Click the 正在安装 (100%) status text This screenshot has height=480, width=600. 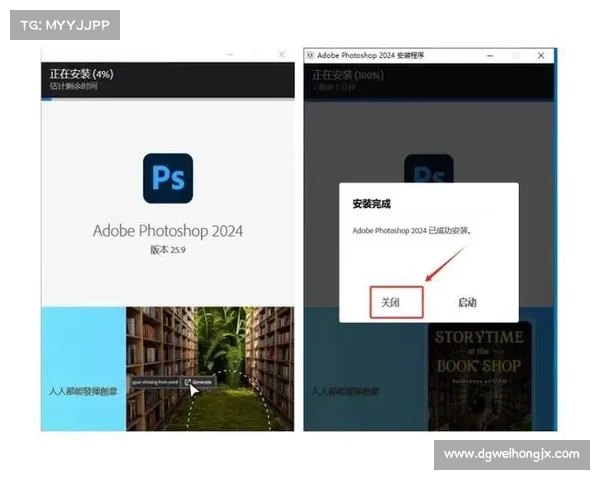pos(347,75)
